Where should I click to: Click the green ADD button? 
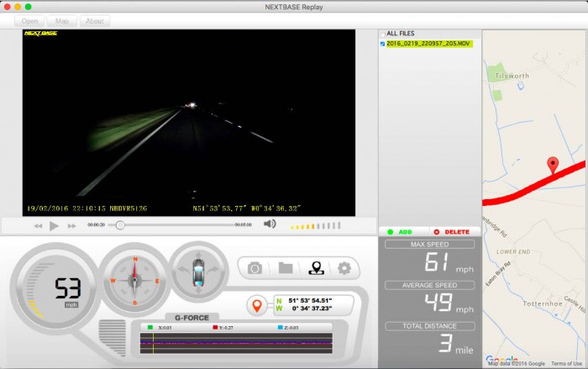[400, 232]
